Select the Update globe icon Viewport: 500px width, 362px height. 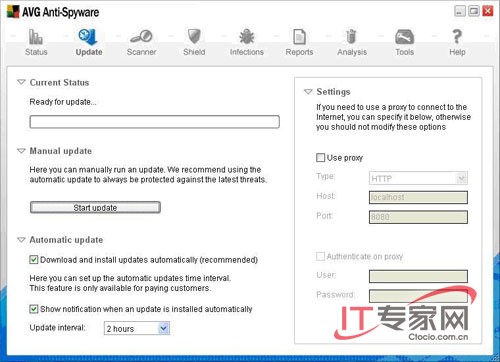pos(88,37)
